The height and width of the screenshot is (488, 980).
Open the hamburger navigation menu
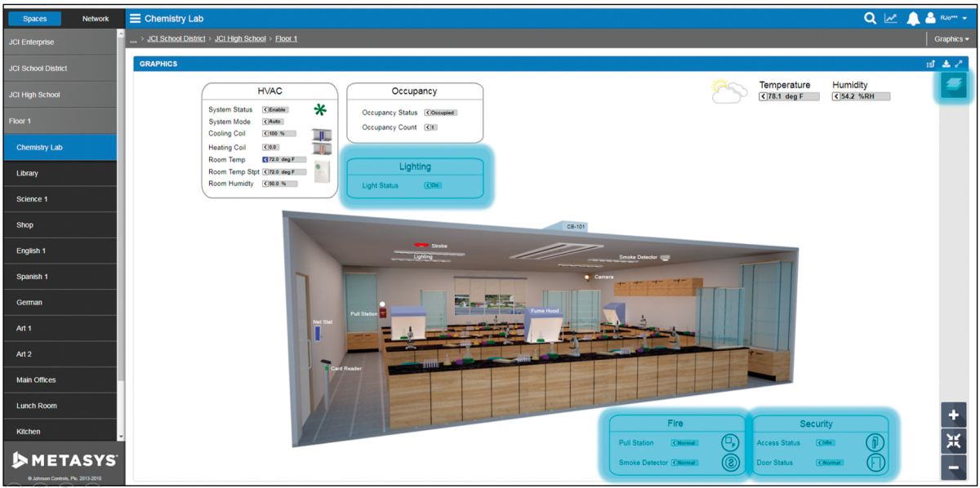(x=135, y=18)
